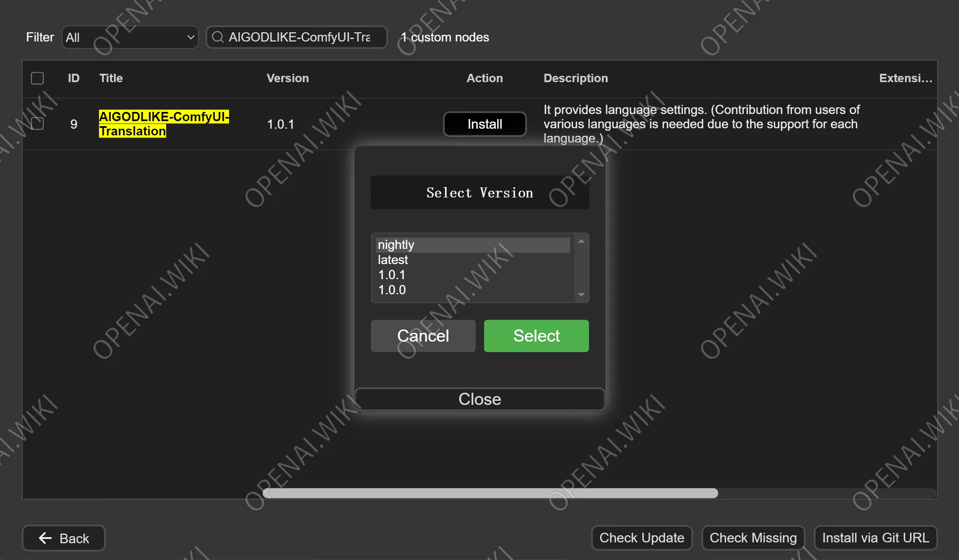Click the Description column header
Screen dimensions: 959x560
576,78
